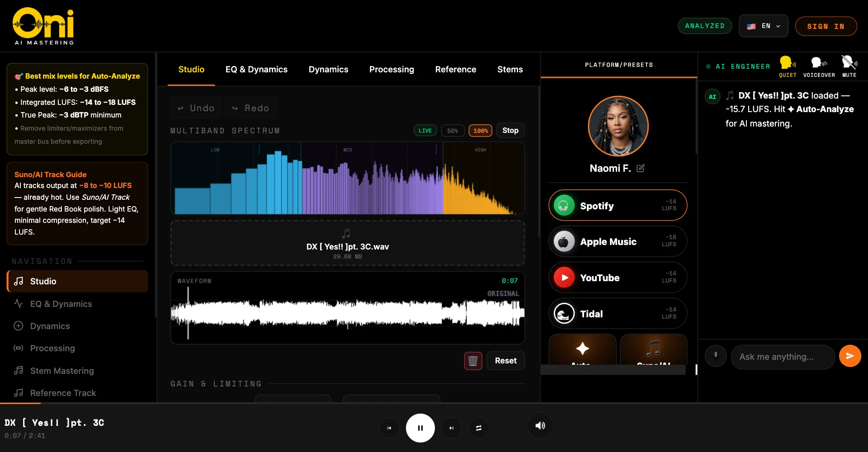Toggle the LIVE spectrum mode
The height and width of the screenshot is (452, 868).
tap(425, 131)
